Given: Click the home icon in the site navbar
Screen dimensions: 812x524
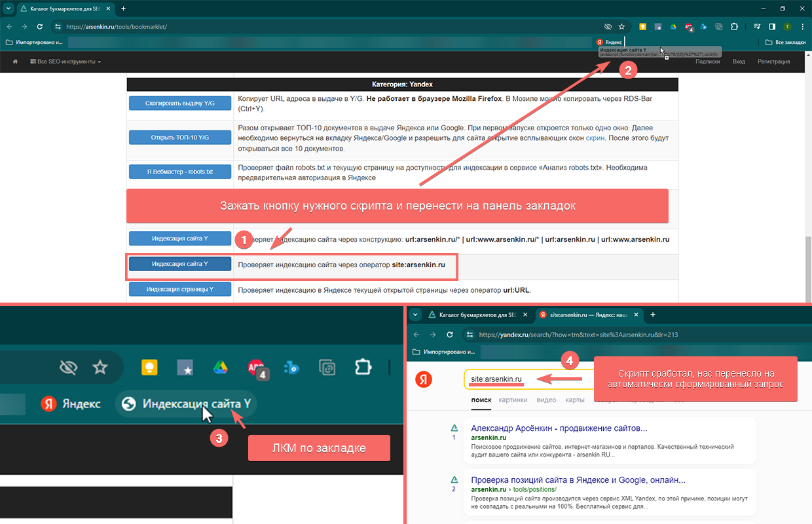Looking at the screenshot, I should (x=15, y=62).
